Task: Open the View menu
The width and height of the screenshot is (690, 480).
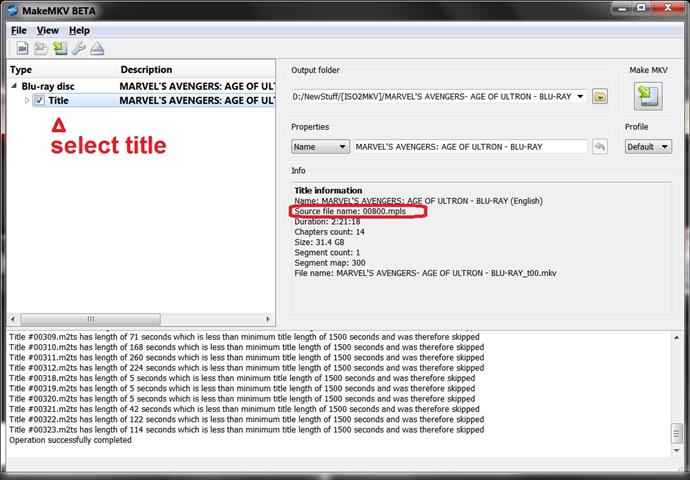Action: [x=48, y=30]
